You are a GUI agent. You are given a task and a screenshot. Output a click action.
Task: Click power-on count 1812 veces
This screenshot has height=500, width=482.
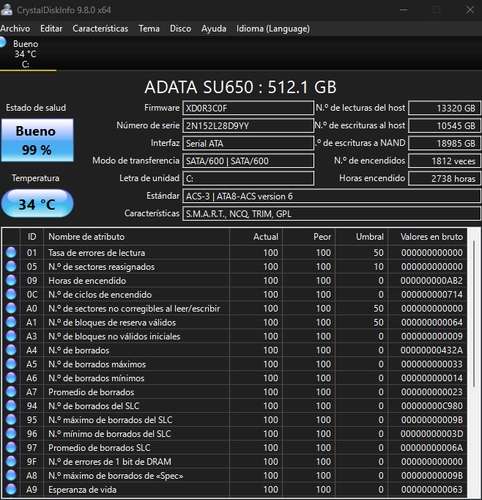click(x=444, y=161)
